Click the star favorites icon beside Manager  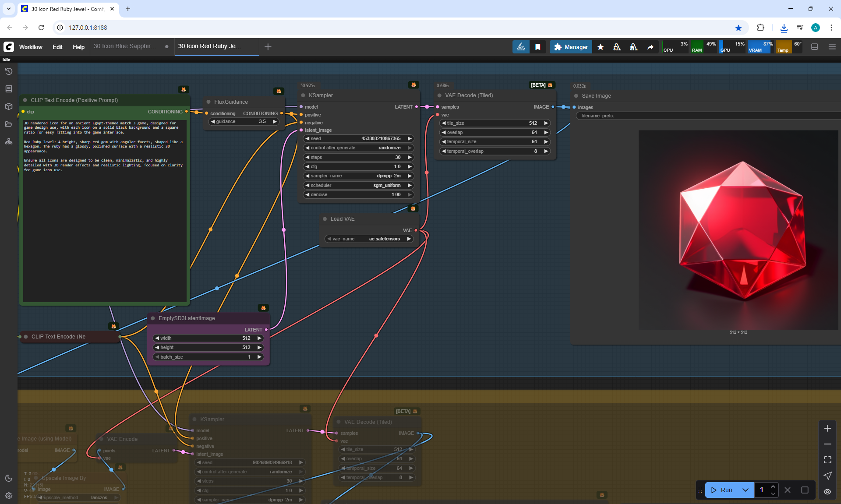[601, 47]
